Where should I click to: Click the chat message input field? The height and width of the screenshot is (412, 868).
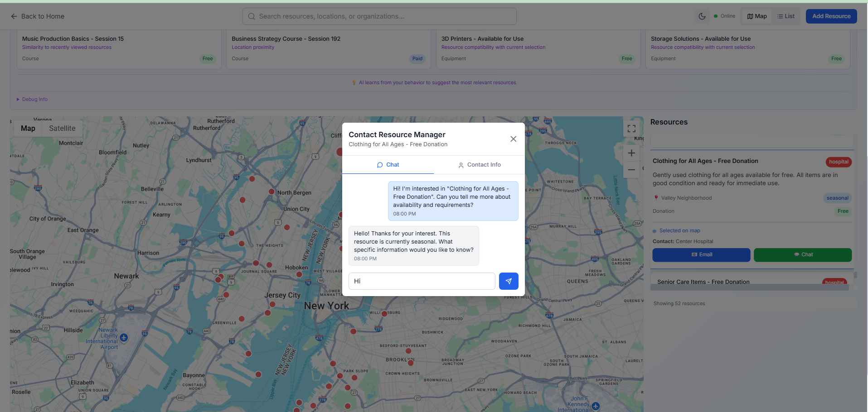coord(422,281)
